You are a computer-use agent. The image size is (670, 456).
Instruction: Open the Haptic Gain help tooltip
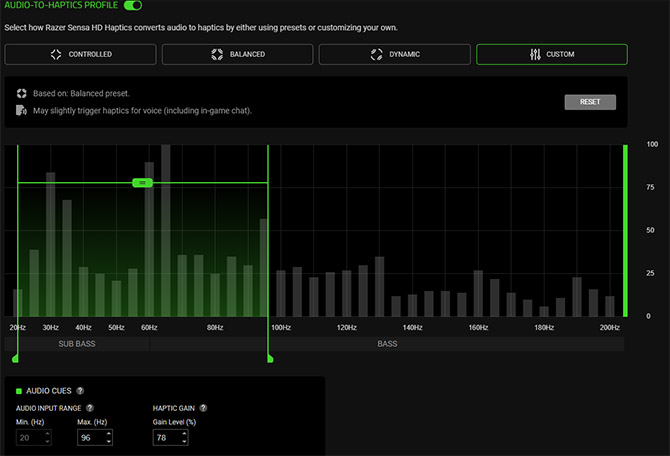(x=203, y=408)
